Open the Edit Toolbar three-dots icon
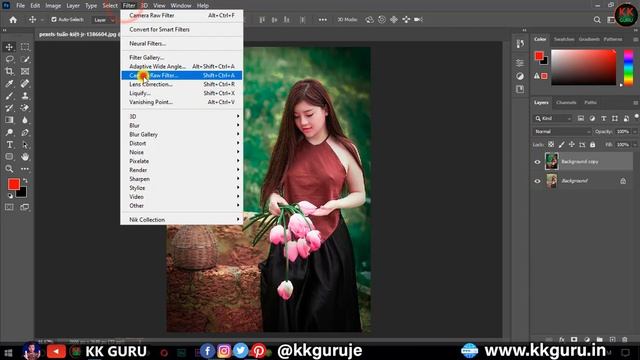The width and height of the screenshot is (640, 360). (25, 169)
